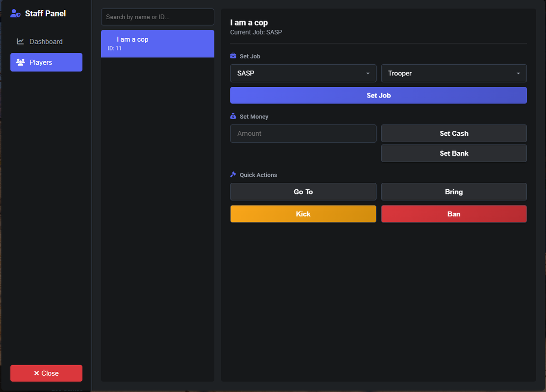Image resolution: width=546 pixels, height=392 pixels.
Task: Select player 'I am a cop' in list
Action: coord(157,44)
